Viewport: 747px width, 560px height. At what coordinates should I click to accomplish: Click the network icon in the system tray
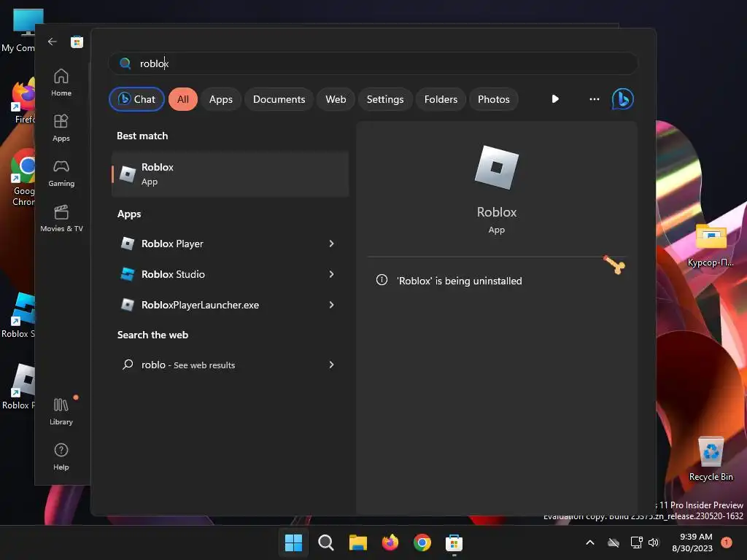click(636, 542)
